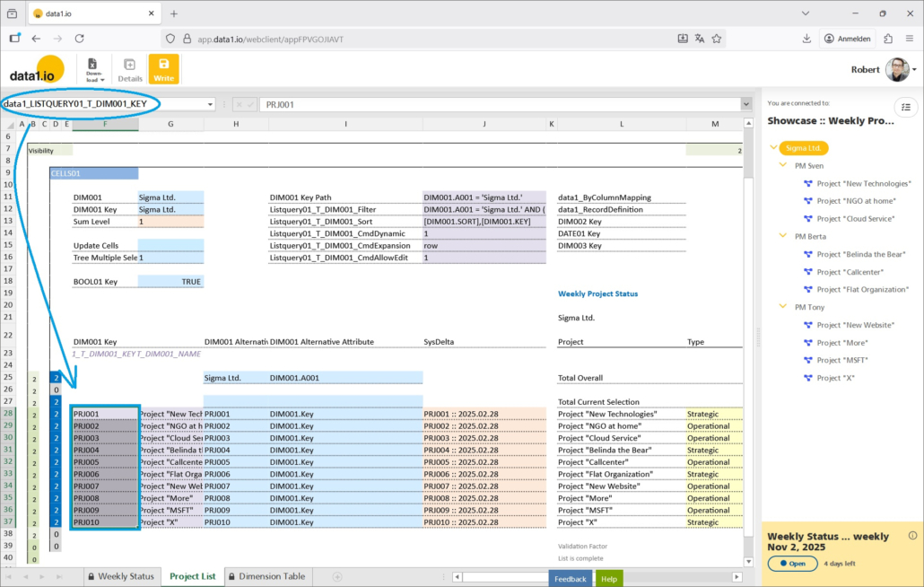Image resolution: width=924 pixels, height=587 pixels.
Task: Switch to the Dimension Table sheet tab
Action: click(x=266, y=576)
